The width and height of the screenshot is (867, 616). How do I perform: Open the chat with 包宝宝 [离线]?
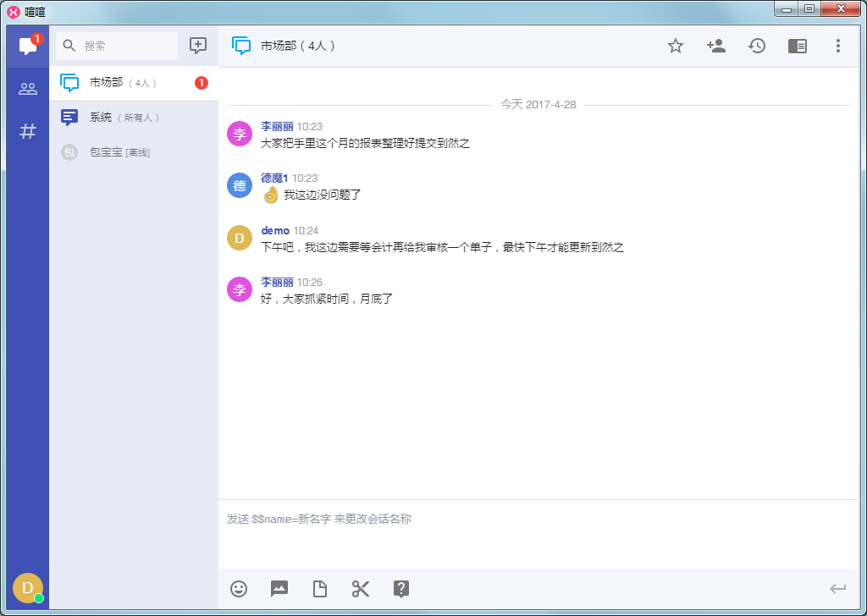click(134, 152)
